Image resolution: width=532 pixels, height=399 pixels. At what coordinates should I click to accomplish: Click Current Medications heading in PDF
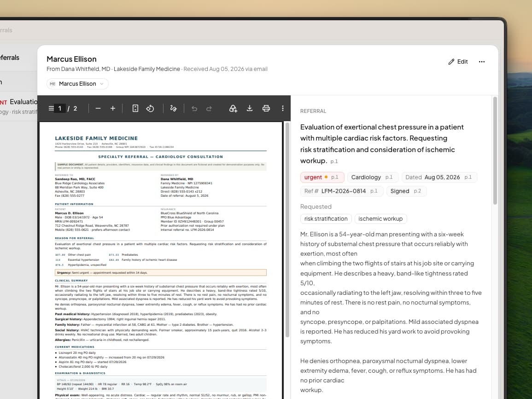point(75,347)
